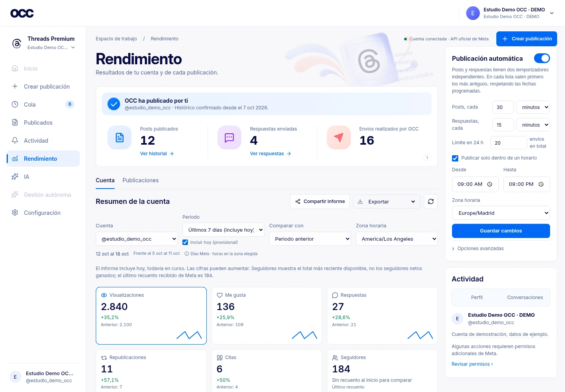
Task: Click the OCC logo
Action: pyautogui.click(x=22, y=13)
